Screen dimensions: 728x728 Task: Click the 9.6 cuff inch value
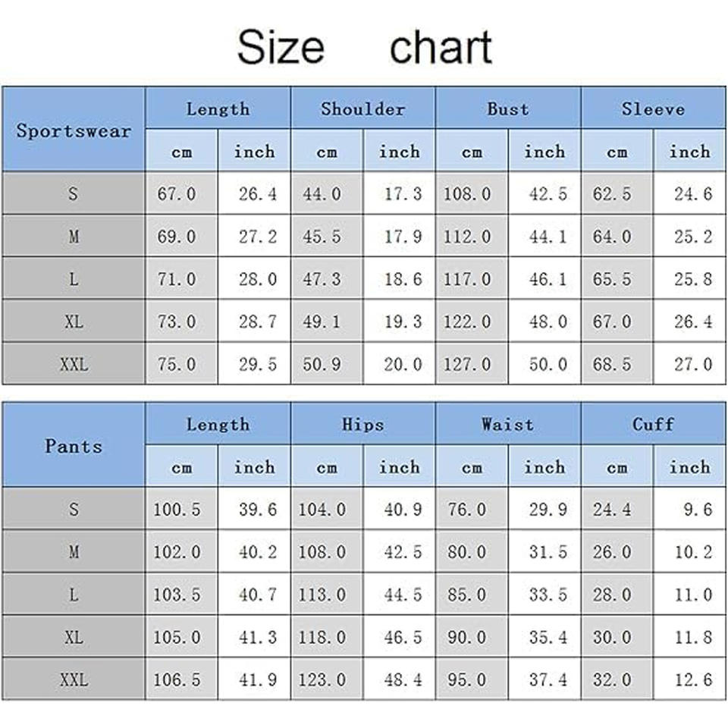tap(697, 510)
